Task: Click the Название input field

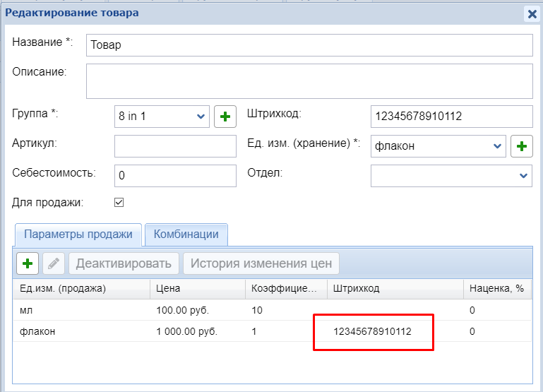Action: (x=309, y=44)
